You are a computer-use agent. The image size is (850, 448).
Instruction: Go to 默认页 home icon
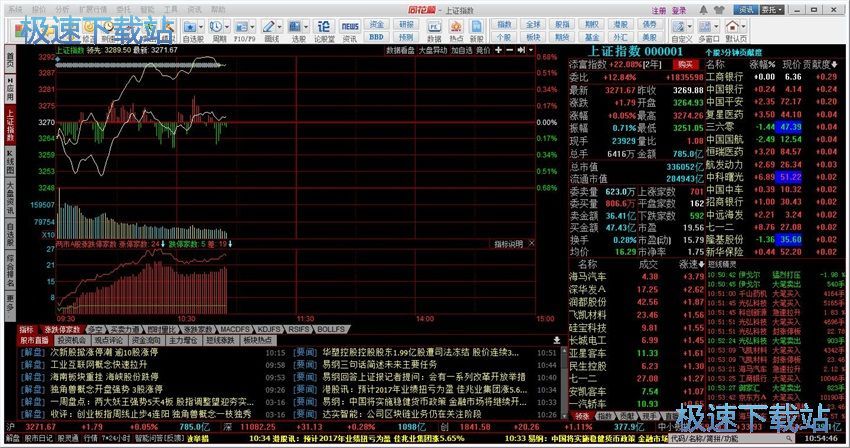click(732, 27)
